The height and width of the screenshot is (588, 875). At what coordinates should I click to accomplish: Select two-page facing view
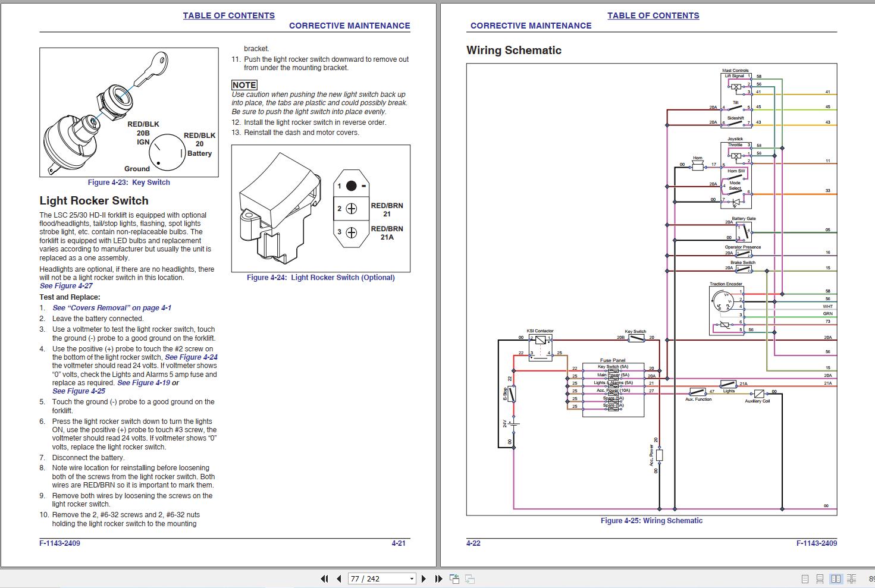point(836,578)
